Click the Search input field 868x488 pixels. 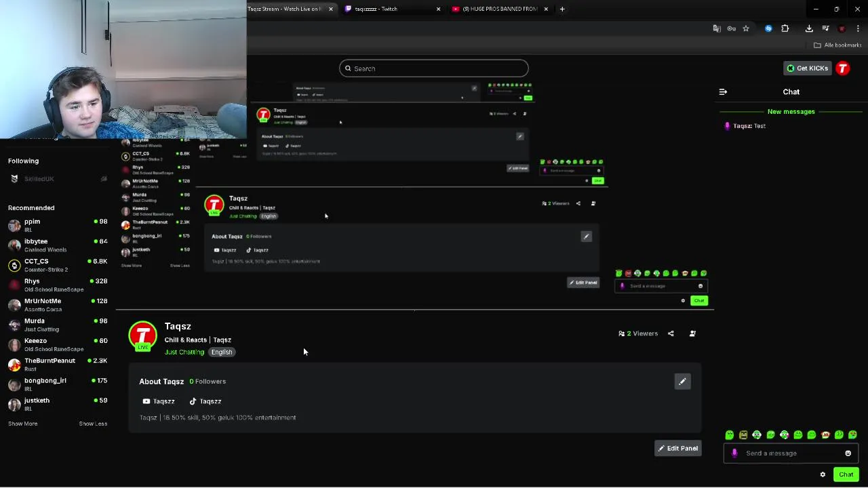tap(434, 68)
